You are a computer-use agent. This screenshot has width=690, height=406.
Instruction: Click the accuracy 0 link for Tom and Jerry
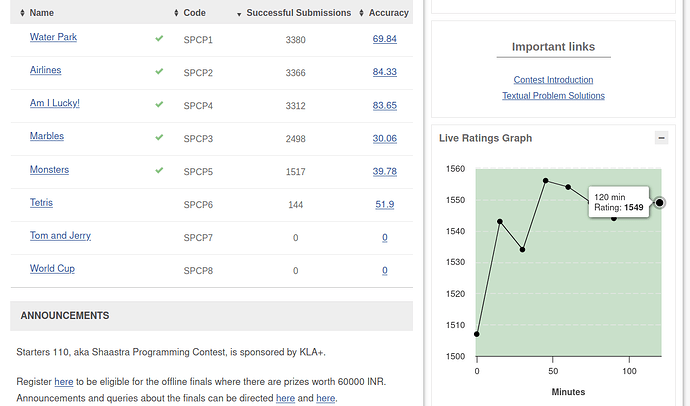[385, 238]
